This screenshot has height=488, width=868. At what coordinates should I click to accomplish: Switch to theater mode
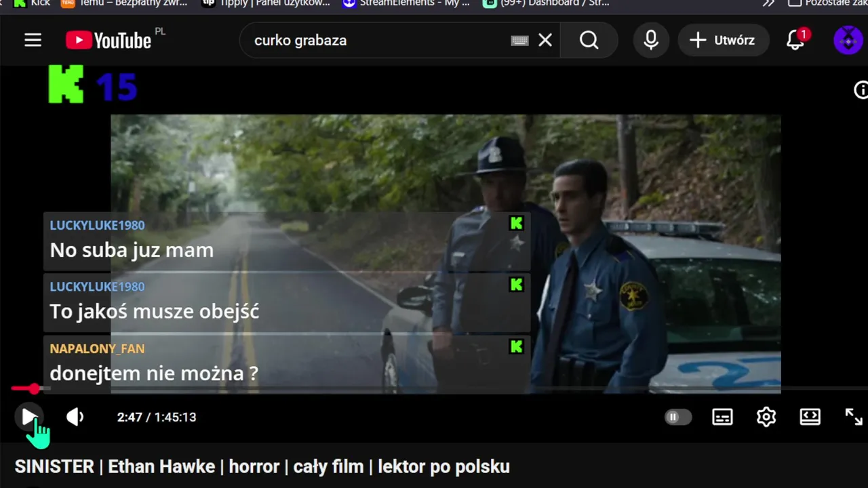click(x=810, y=417)
